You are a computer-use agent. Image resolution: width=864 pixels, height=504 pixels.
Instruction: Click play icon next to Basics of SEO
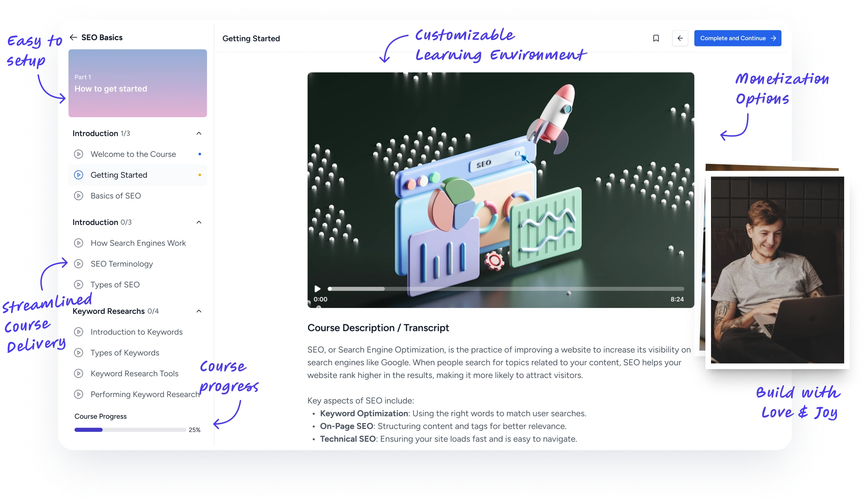[78, 196]
